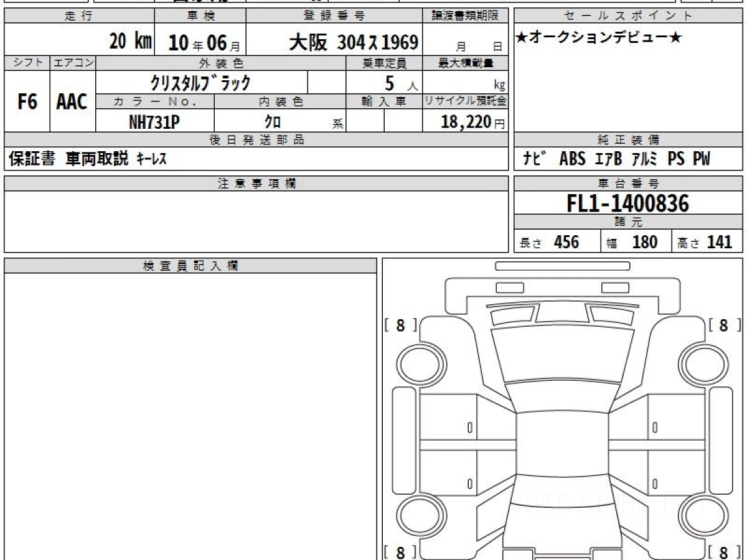Click the 純正装備 header

pyautogui.click(x=628, y=140)
